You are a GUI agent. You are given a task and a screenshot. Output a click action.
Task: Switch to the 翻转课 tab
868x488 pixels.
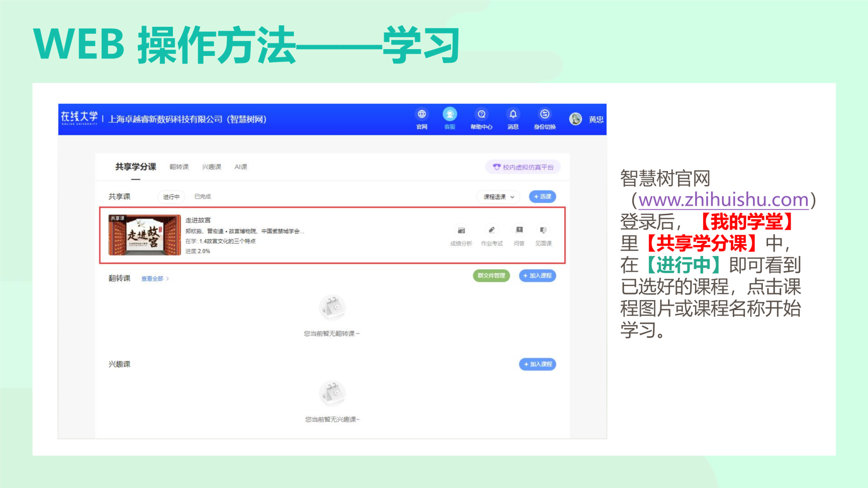tap(179, 167)
